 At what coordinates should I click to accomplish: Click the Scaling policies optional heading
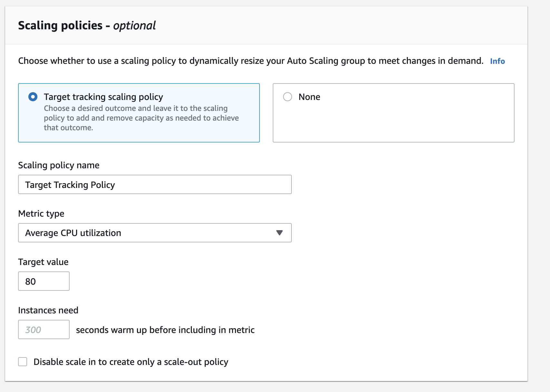coord(87,25)
